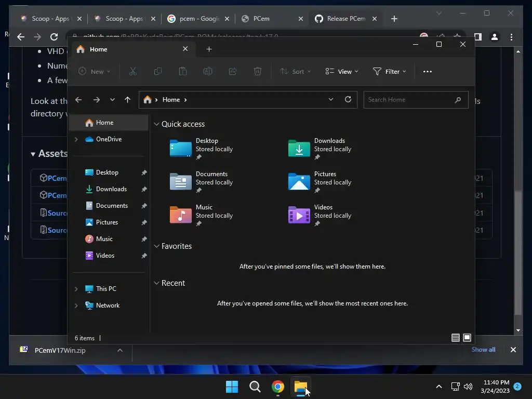The image size is (532, 399).
Task: Go back in File Explorer navigation
Action: (78, 100)
